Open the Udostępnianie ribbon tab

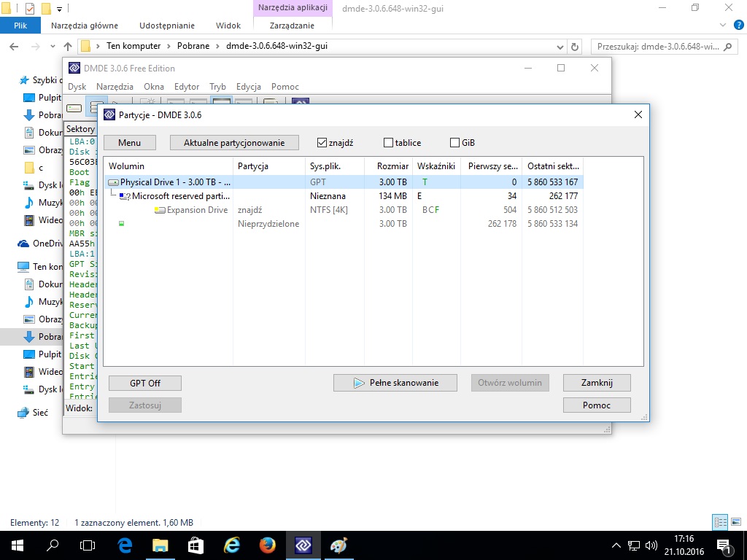tap(167, 26)
